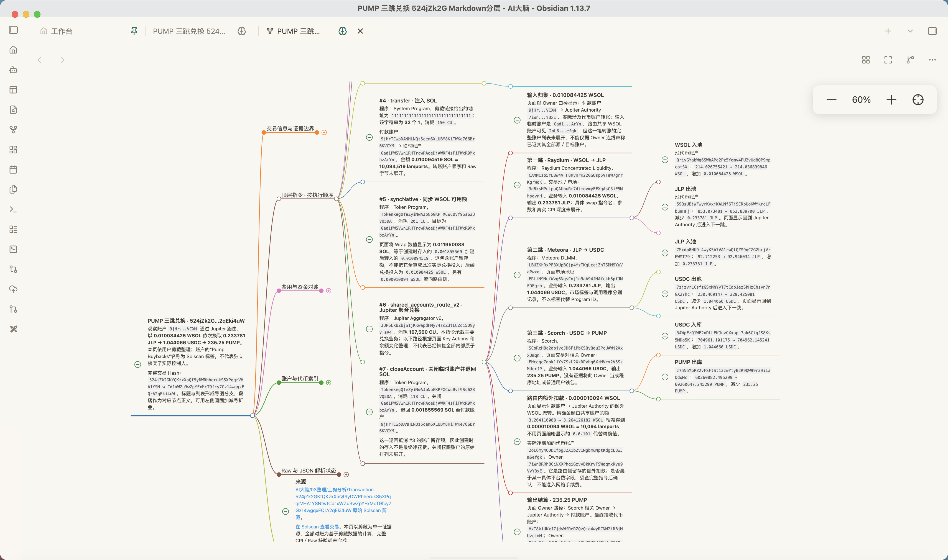Open the three-dots more options menu
The height and width of the screenshot is (560, 948).
pyautogui.click(x=932, y=60)
